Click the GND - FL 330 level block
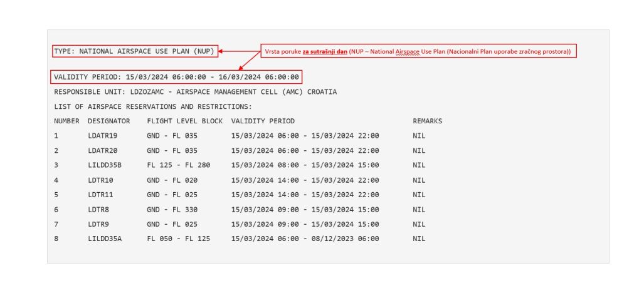 click(x=172, y=210)
